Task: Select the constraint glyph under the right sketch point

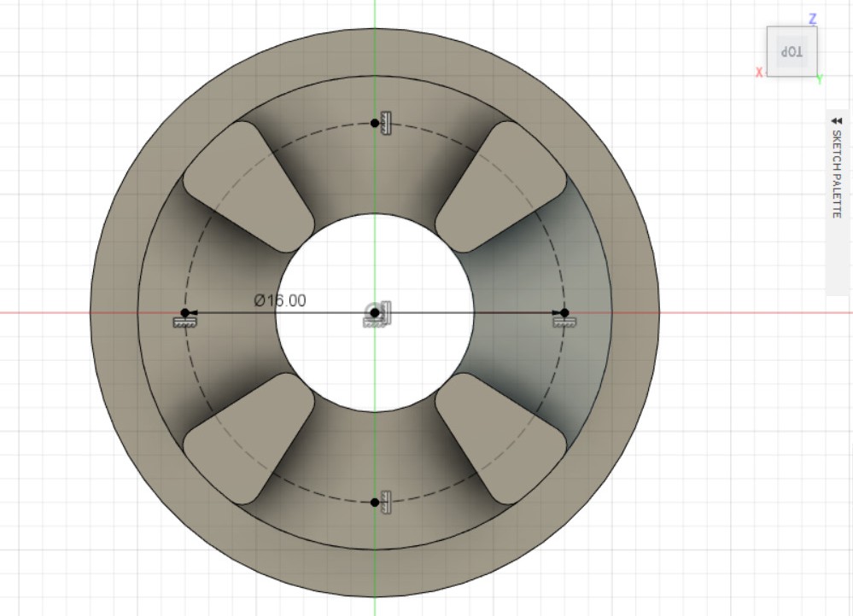Action: pos(564,323)
